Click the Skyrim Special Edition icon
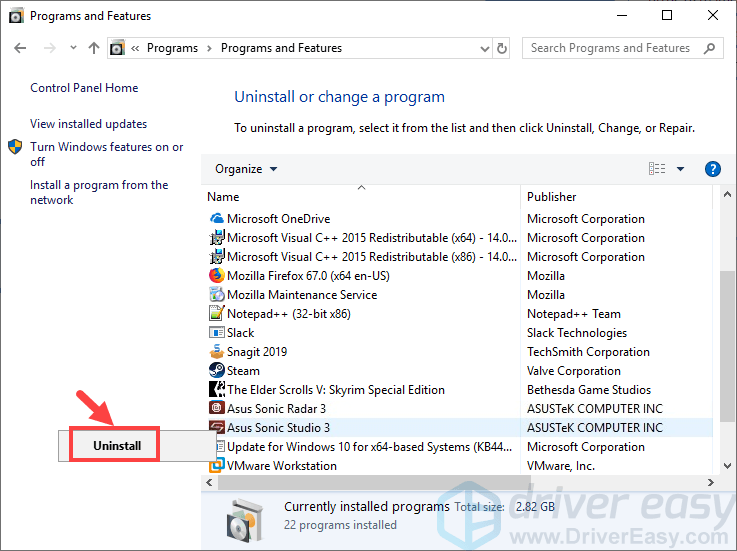Viewport: 737px width, 551px height. [217, 390]
